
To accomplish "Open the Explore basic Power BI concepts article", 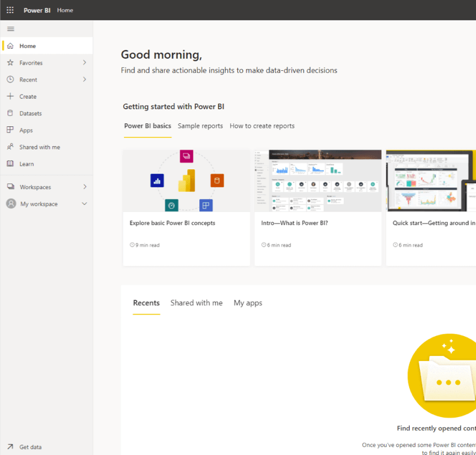I will (x=172, y=223).
